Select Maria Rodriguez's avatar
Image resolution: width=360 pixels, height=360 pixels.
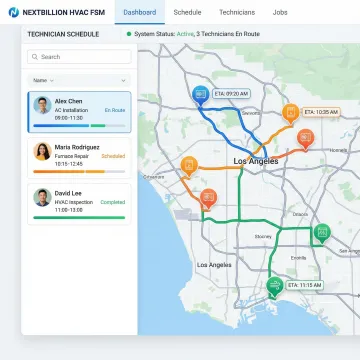point(42,151)
